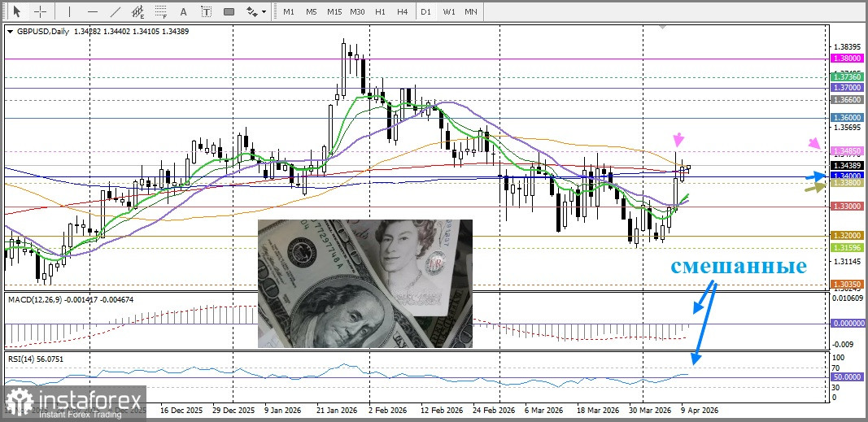Click the 0.010609 MACD scale value
The height and width of the screenshot is (422, 868).
(848, 298)
